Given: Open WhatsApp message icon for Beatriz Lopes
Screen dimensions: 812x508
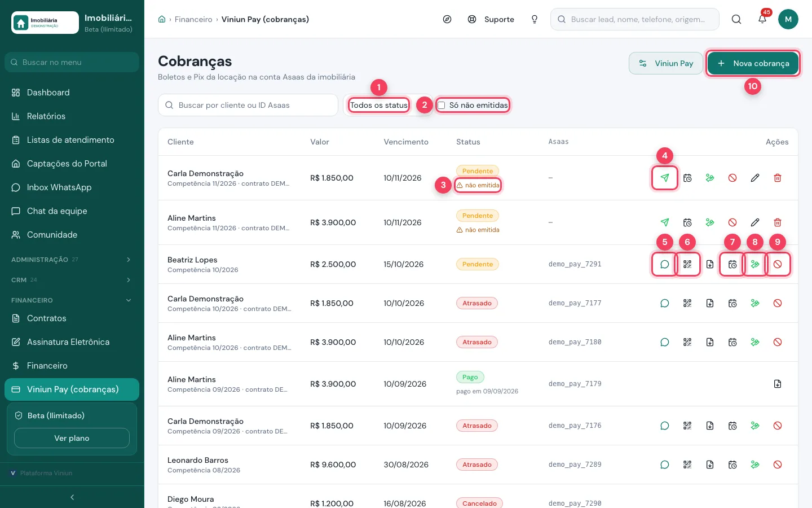Looking at the screenshot, I should click(x=665, y=264).
